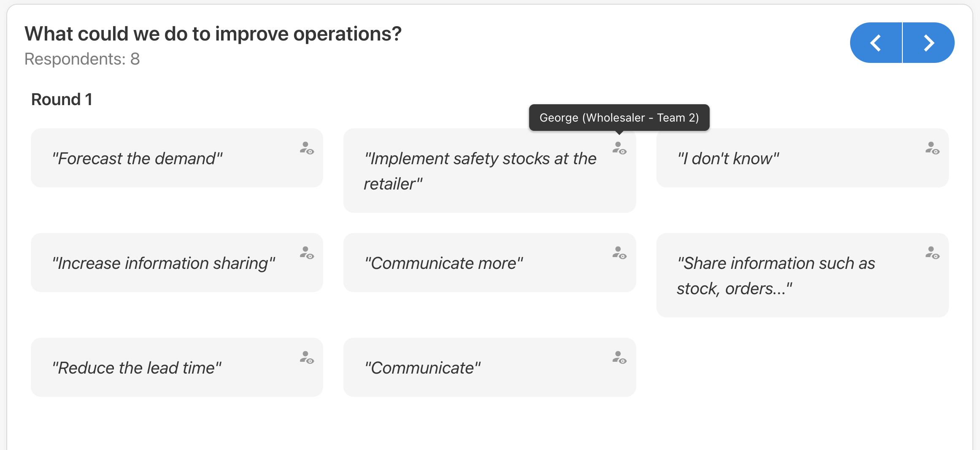The height and width of the screenshot is (450, 980).
Task: Show who answered "I don't know"
Action: pyautogui.click(x=932, y=148)
